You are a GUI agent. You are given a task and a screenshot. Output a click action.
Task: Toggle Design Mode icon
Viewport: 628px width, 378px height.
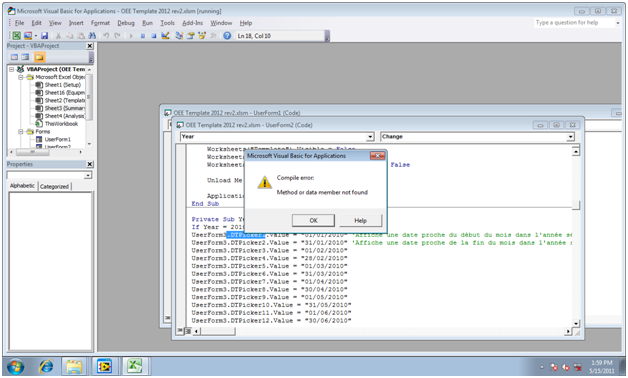165,36
